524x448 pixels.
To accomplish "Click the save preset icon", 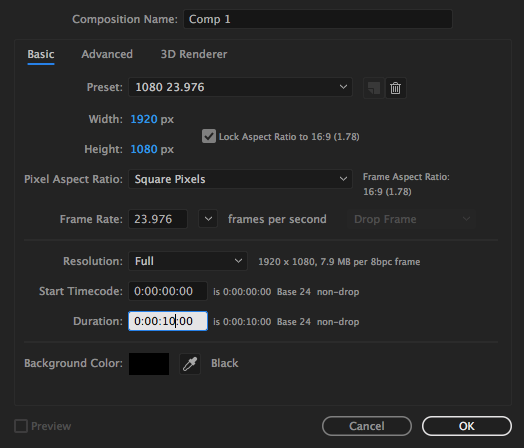I will [x=374, y=88].
